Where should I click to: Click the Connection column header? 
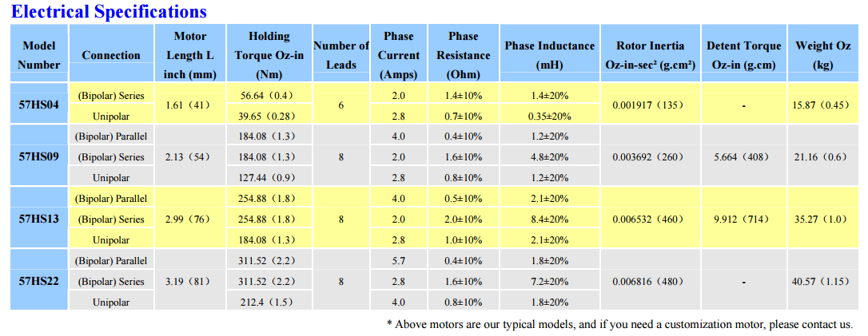click(x=111, y=55)
